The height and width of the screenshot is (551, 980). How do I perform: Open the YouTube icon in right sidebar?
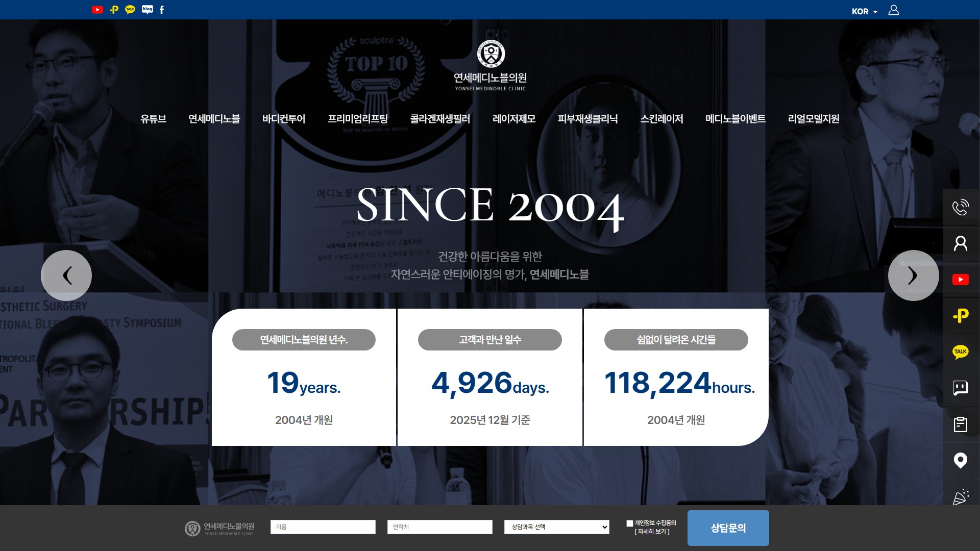click(x=961, y=280)
